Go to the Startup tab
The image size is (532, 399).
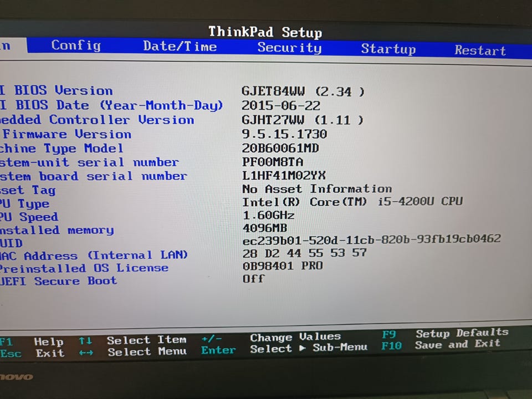click(388, 49)
